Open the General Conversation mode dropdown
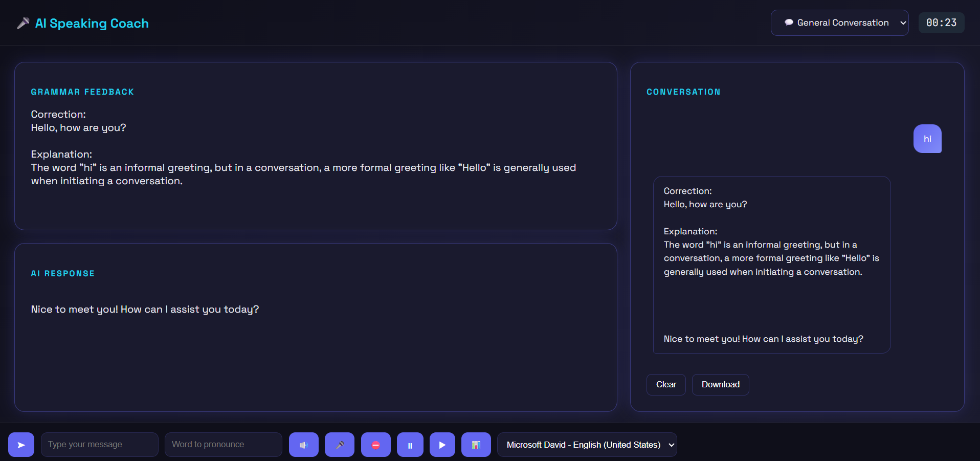980x461 pixels. 839,23
